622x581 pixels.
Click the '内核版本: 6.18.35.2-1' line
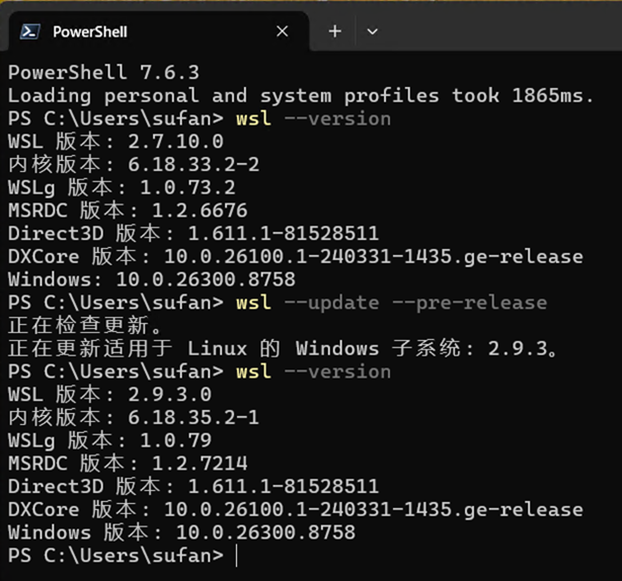pos(134,418)
